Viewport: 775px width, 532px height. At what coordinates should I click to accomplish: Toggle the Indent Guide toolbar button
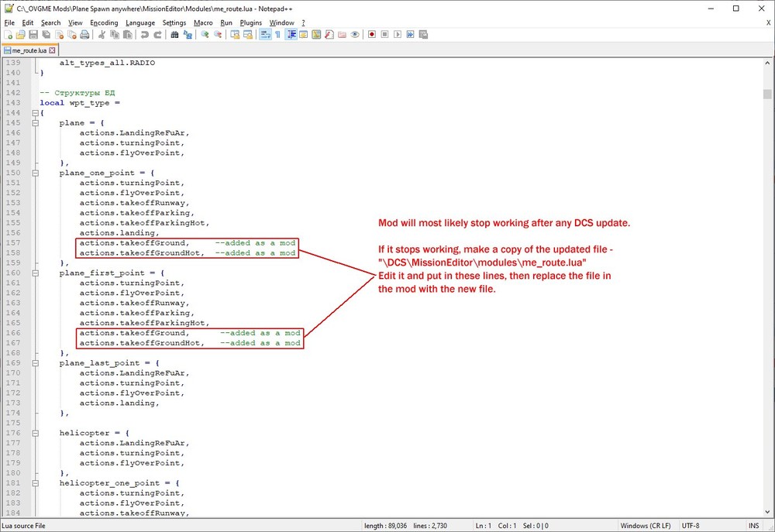point(291,35)
